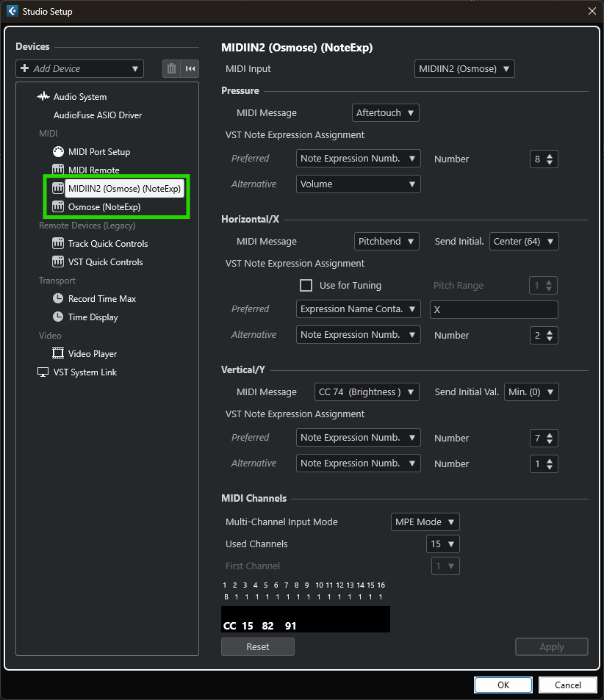This screenshot has height=700, width=604.
Task: Click the Video Player film icon
Action: pyautogui.click(x=58, y=354)
